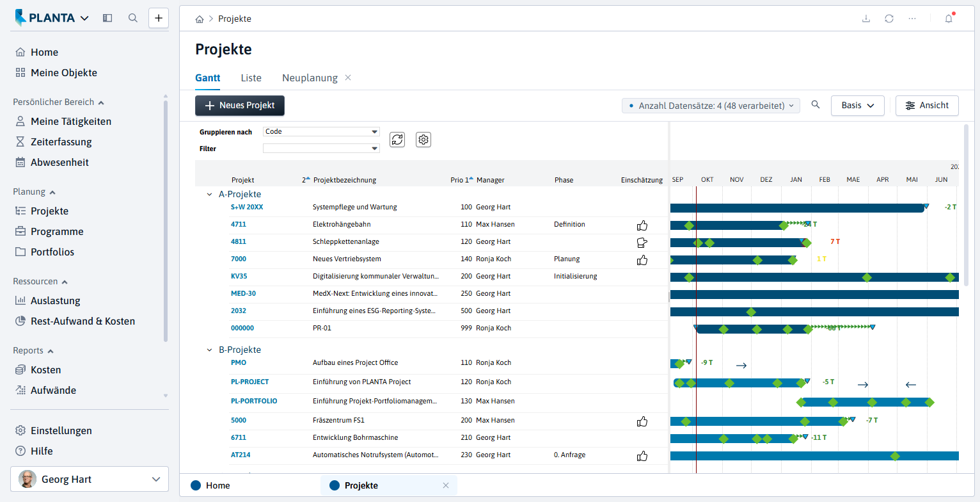Open Gantt settings gear icon

(x=423, y=140)
